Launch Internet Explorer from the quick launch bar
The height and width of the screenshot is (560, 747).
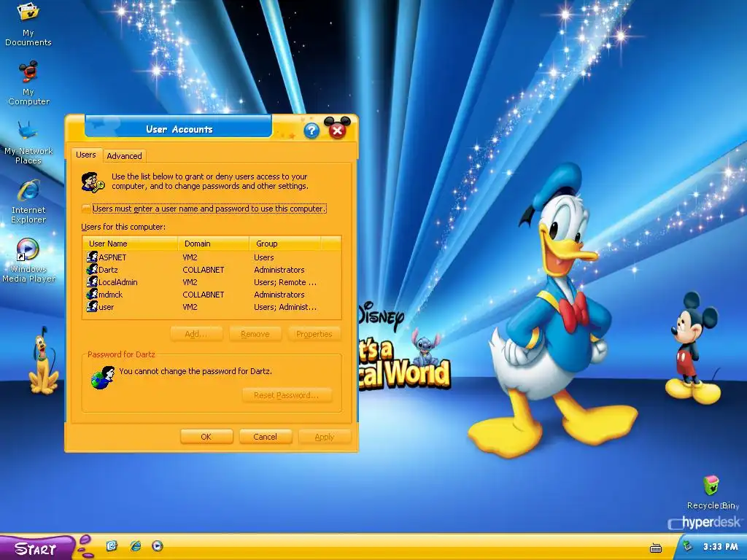coord(135,545)
